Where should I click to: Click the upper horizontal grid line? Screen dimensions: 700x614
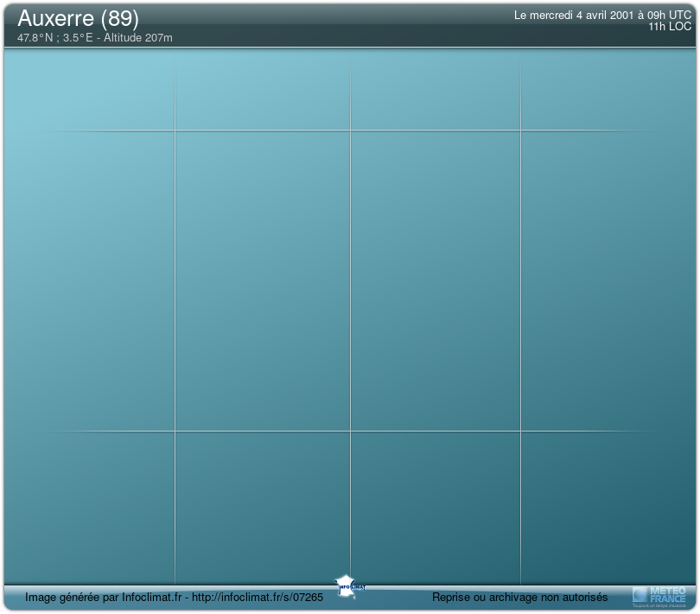[x=259, y=131]
